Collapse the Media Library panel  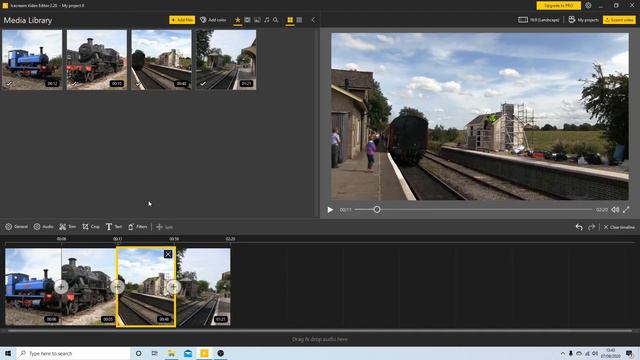click(x=313, y=20)
